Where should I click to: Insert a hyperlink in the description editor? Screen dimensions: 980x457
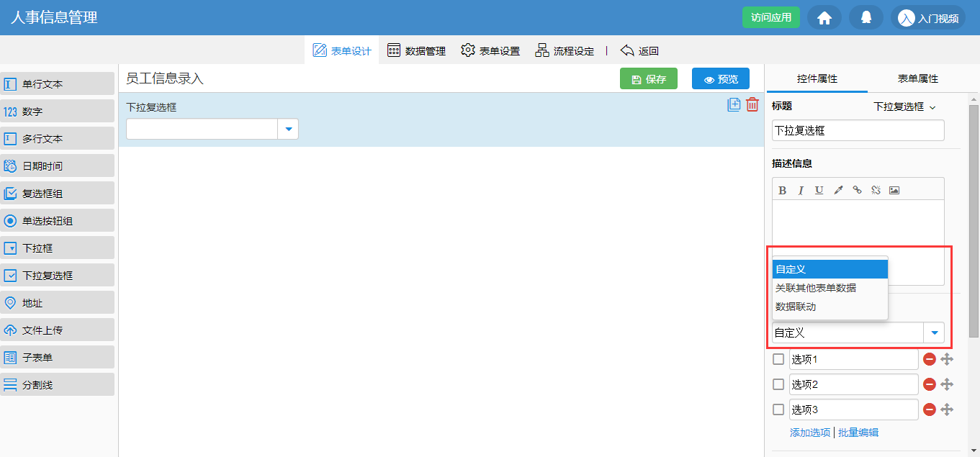(857, 190)
